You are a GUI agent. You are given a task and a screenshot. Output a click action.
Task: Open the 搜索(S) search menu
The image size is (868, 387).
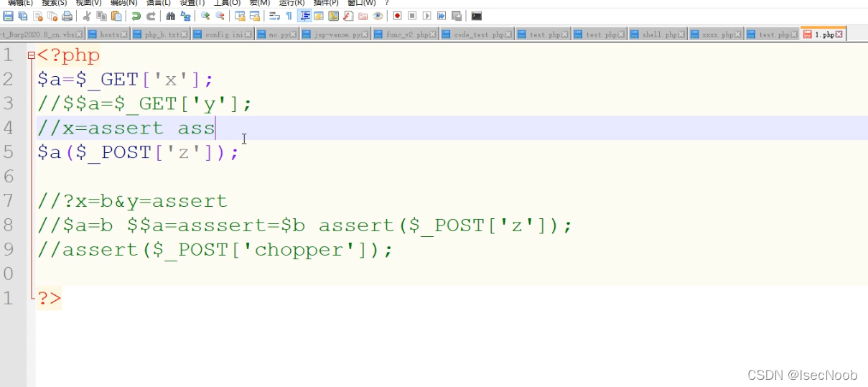(x=55, y=3)
